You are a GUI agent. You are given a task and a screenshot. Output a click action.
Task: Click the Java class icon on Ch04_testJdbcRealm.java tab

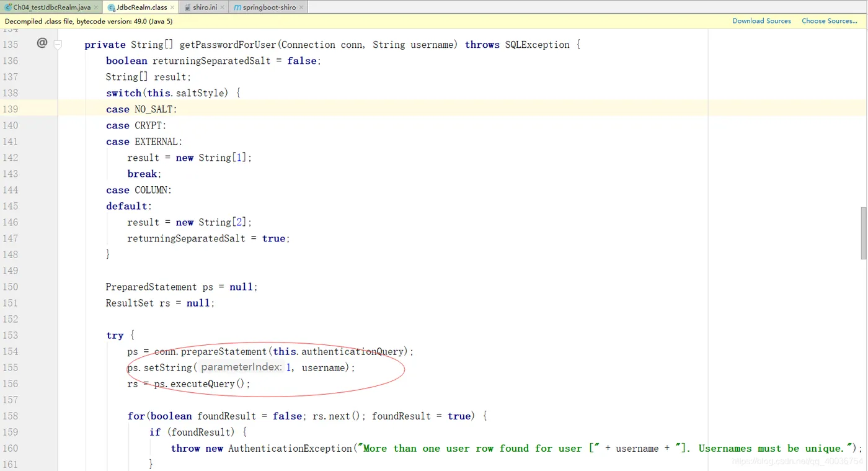tap(8, 7)
